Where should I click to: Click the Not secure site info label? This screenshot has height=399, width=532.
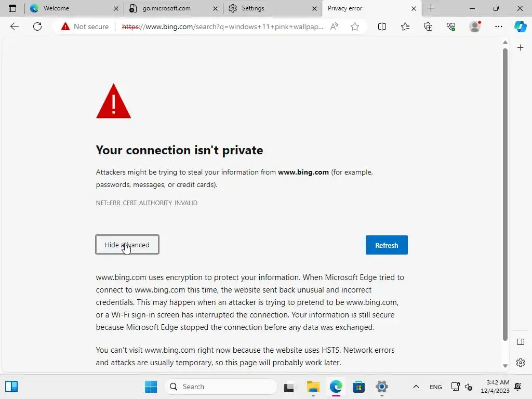point(85,26)
